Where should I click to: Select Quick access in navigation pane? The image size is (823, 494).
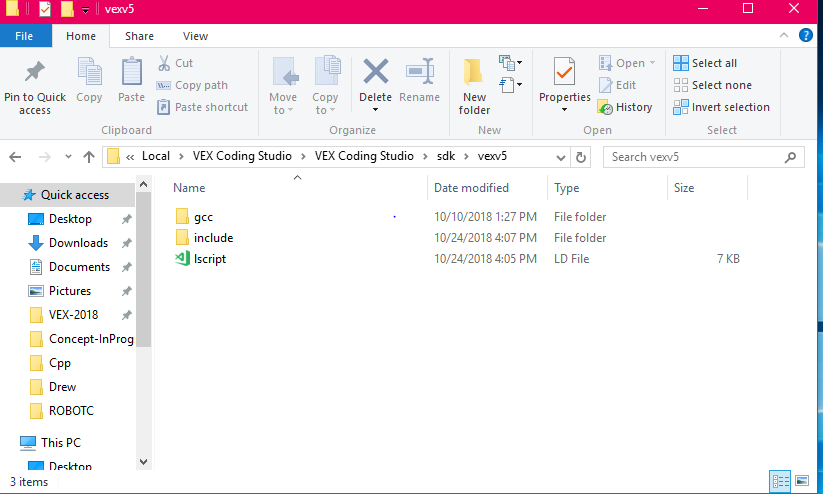click(68, 195)
